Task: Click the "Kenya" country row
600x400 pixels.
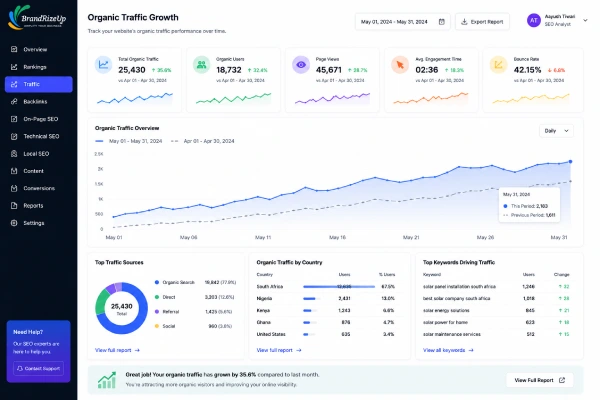Action: click(x=326, y=310)
